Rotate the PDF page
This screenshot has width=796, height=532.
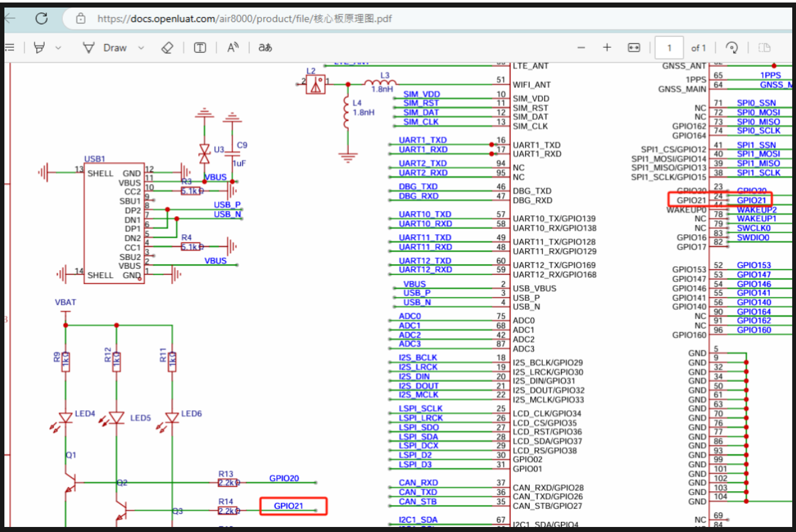[732, 48]
